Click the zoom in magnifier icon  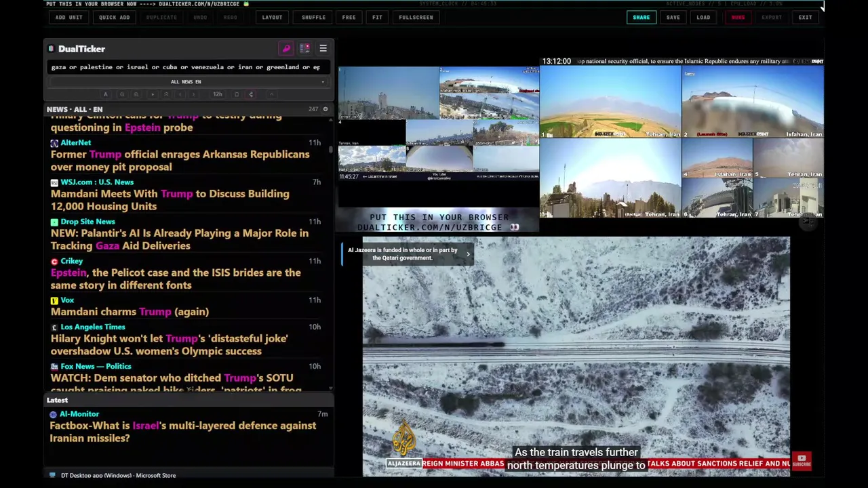[136, 94]
